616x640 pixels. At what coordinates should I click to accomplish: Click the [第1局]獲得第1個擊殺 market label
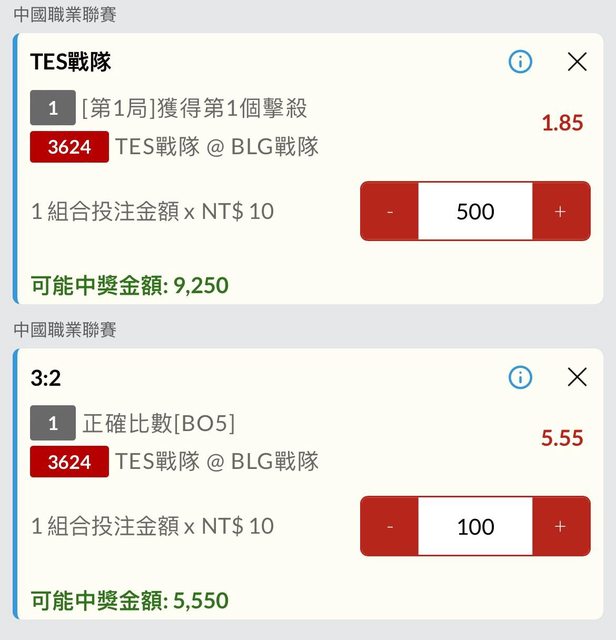194,108
